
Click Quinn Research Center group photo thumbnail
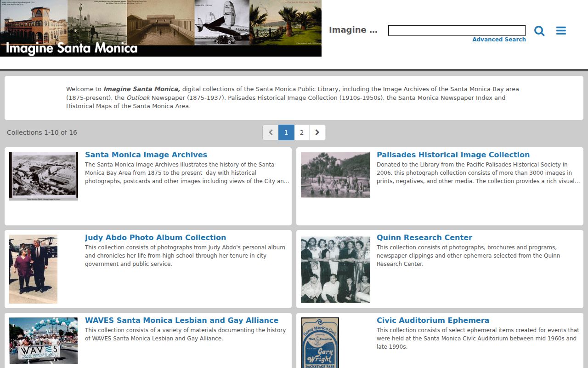coord(335,270)
